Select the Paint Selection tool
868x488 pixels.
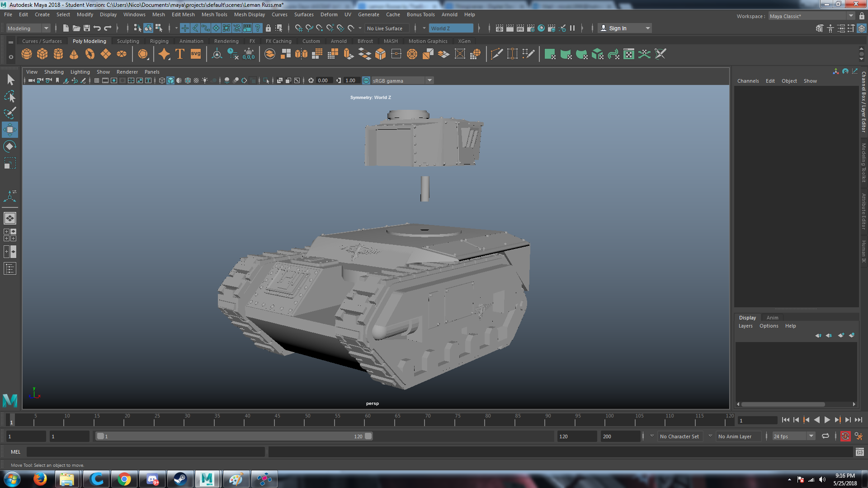[10, 113]
